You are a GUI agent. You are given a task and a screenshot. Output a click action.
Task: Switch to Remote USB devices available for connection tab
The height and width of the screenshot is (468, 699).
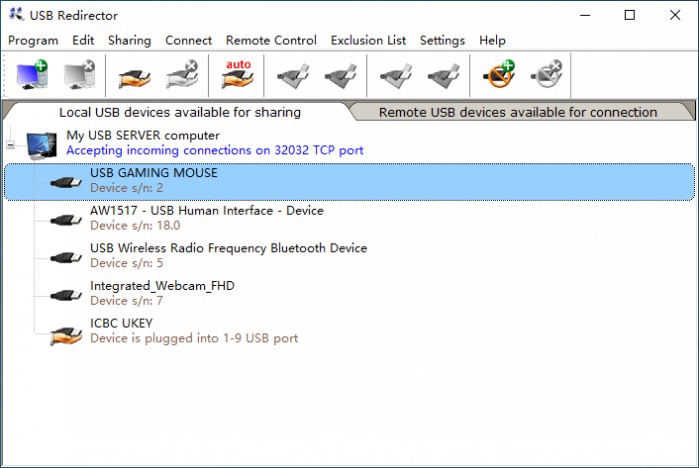(518, 112)
